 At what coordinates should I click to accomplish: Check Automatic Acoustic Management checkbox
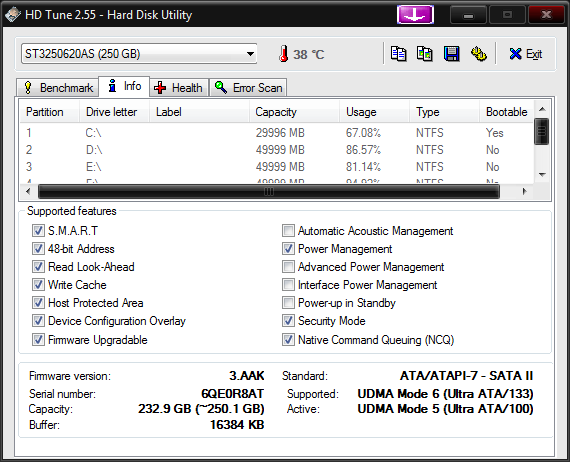coord(288,230)
